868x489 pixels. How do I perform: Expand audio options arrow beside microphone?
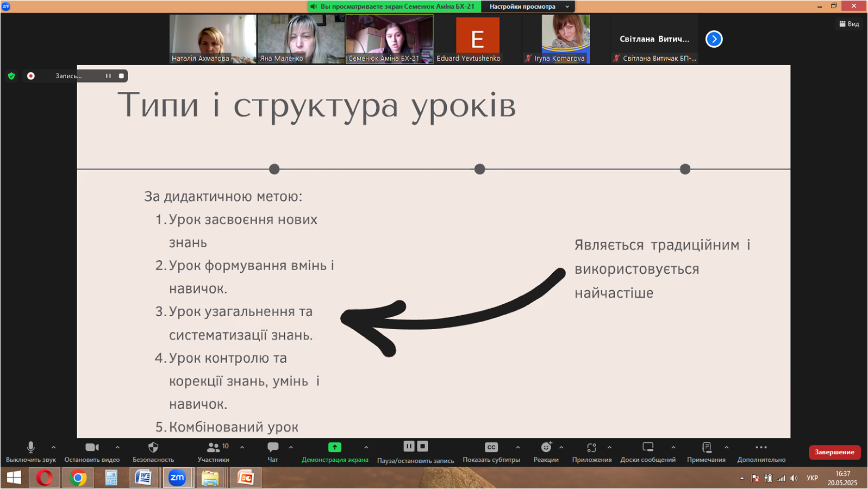pos(53,447)
